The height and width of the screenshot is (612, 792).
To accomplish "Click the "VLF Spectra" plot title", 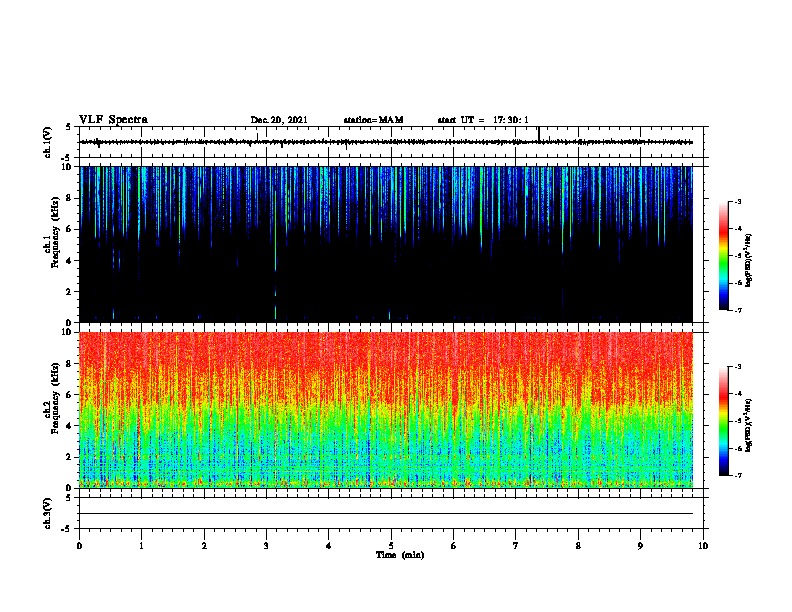I will pos(114,119).
